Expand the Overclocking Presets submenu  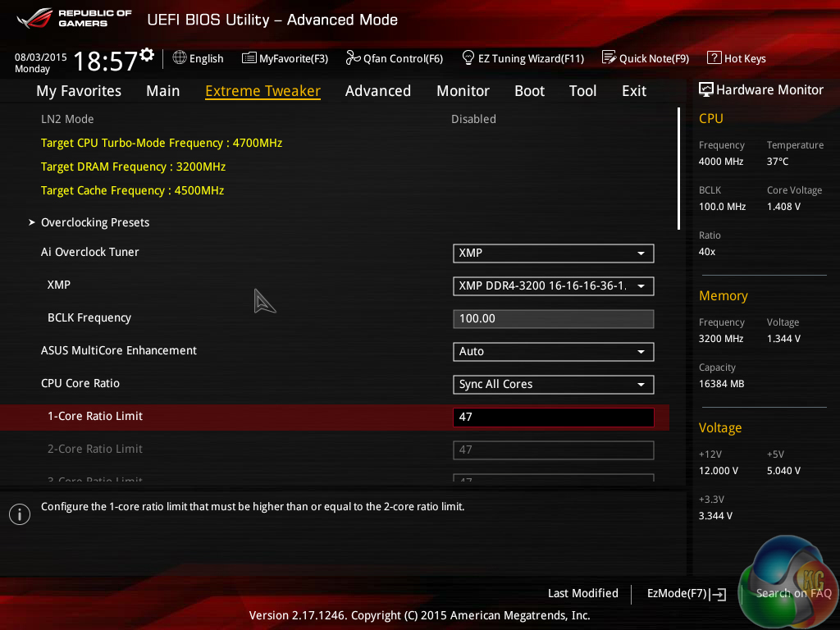95,222
